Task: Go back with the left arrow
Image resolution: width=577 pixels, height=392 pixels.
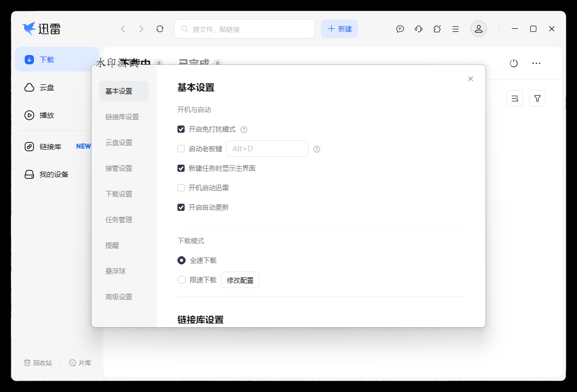Action: point(123,29)
